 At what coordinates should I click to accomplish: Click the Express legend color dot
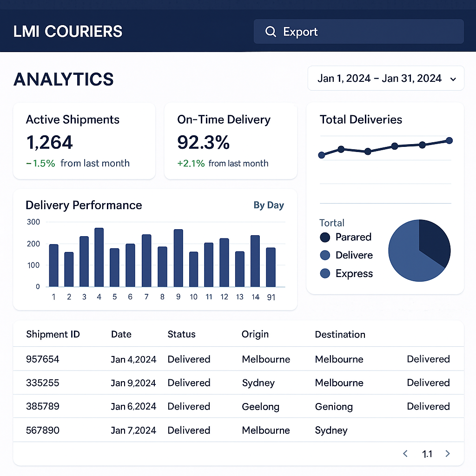(325, 273)
